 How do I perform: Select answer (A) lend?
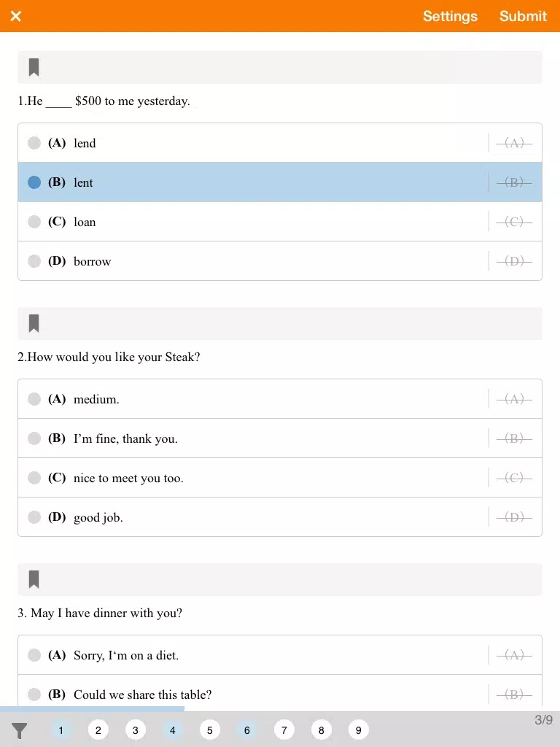(253, 143)
